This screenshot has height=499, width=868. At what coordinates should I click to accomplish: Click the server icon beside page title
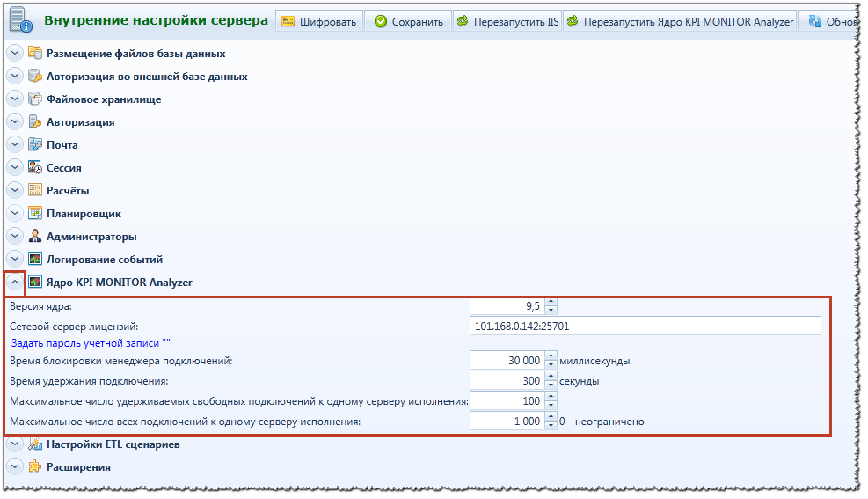[20, 20]
